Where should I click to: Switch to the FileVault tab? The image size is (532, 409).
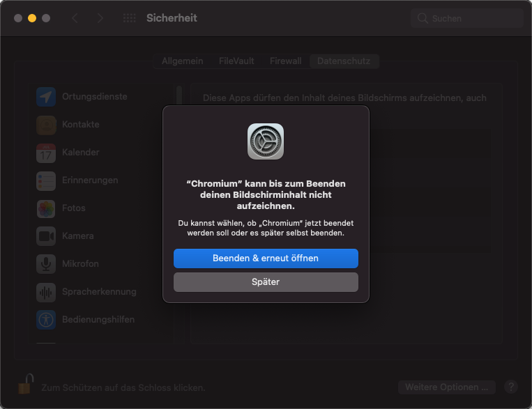click(236, 61)
